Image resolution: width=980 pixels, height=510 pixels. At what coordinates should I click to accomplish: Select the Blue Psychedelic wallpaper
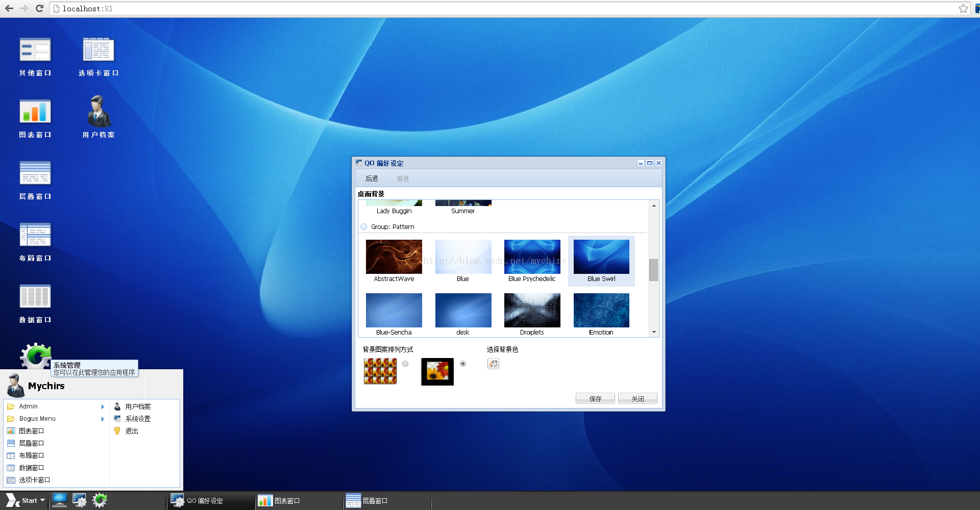(x=532, y=261)
